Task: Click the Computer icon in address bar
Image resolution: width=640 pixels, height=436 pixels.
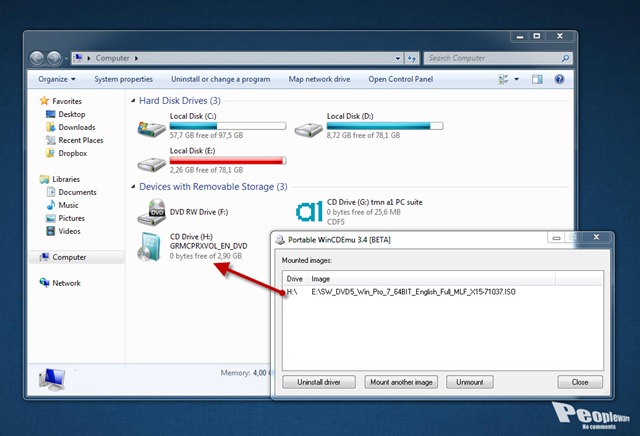Action: coord(78,58)
